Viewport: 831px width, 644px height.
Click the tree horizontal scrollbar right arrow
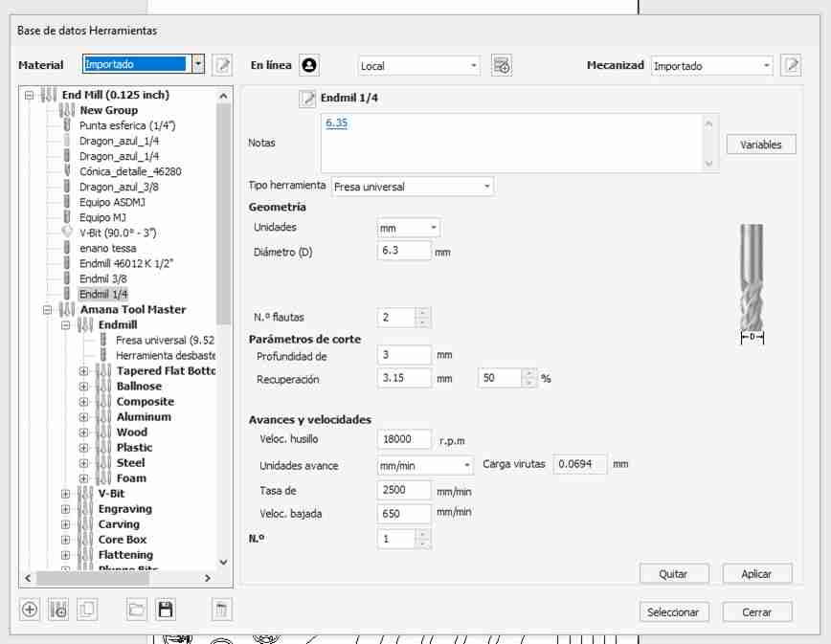pos(208,578)
